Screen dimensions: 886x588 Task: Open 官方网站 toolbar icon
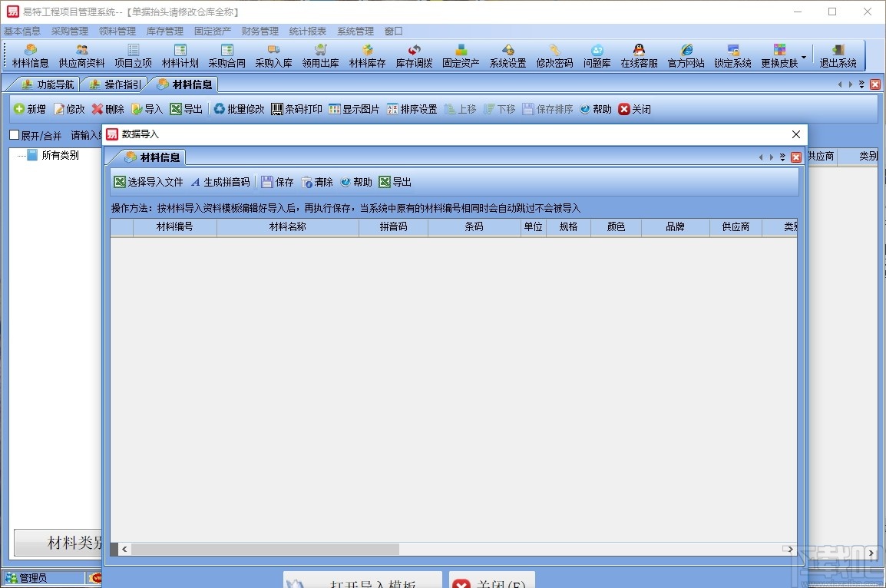[x=686, y=56]
